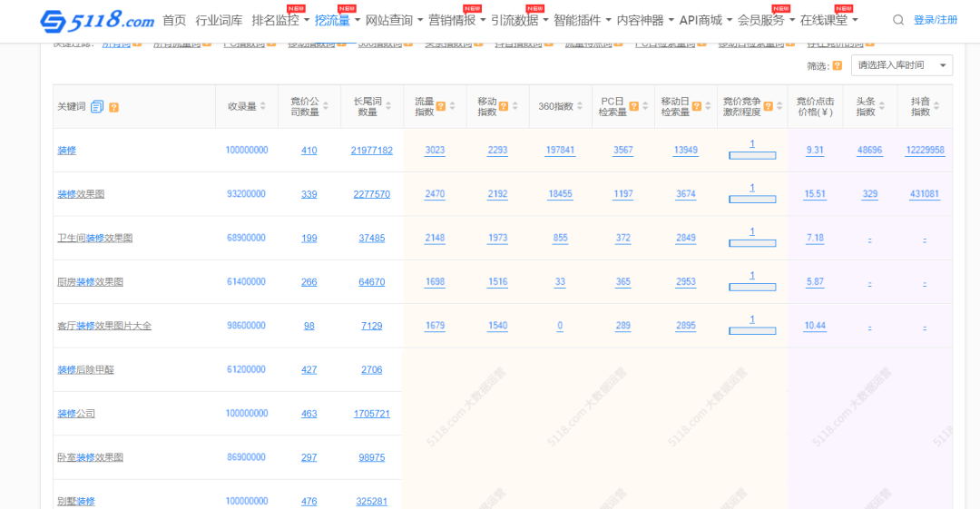
Task: Sort by 移动日检索量 column arrows
Action: pyautogui.click(x=708, y=106)
